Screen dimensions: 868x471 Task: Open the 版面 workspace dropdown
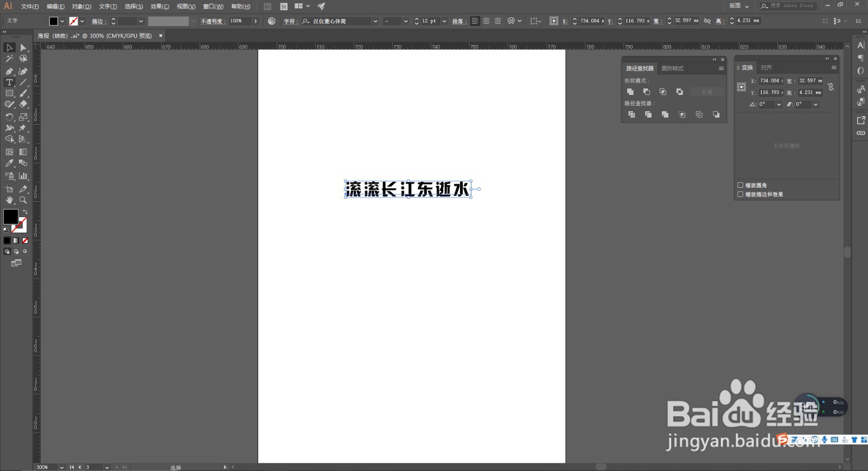click(x=739, y=6)
